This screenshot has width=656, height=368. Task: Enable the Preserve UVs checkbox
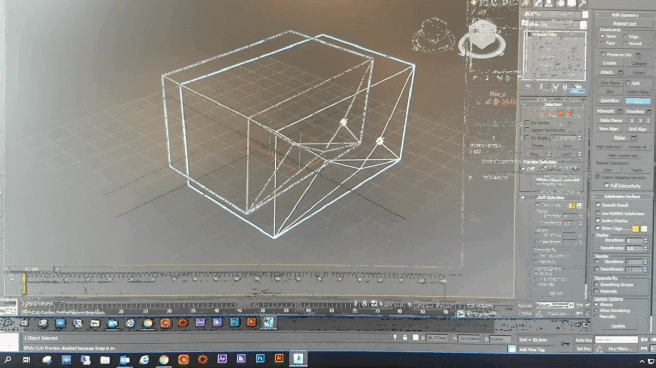[603, 55]
